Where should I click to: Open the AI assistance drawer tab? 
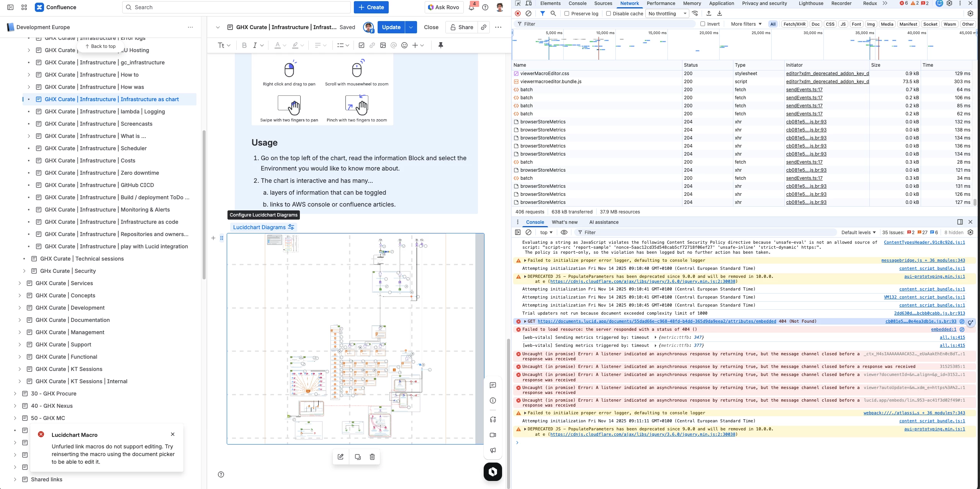coord(604,222)
